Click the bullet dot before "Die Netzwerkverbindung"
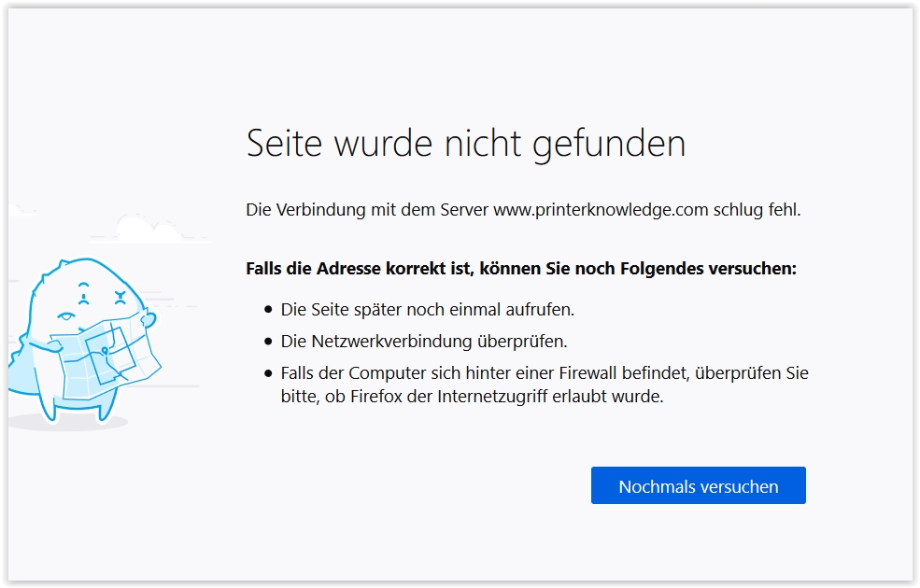The width and height of the screenshot is (920, 588). pos(270,342)
